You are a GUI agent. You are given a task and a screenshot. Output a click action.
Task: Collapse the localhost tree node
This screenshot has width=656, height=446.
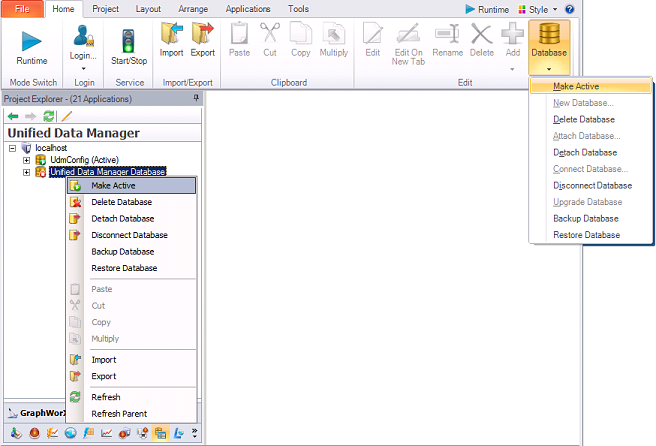[12, 147]
